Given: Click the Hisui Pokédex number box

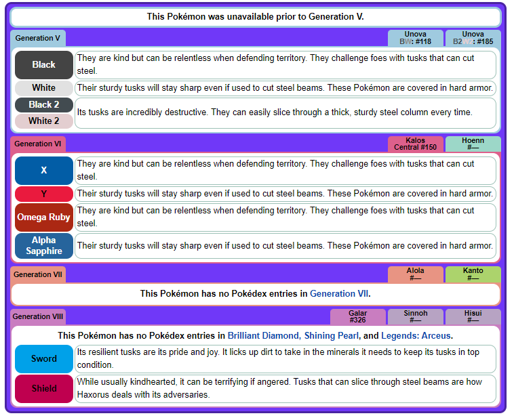Looking at the screenshot, I should [x=473, y=317].
